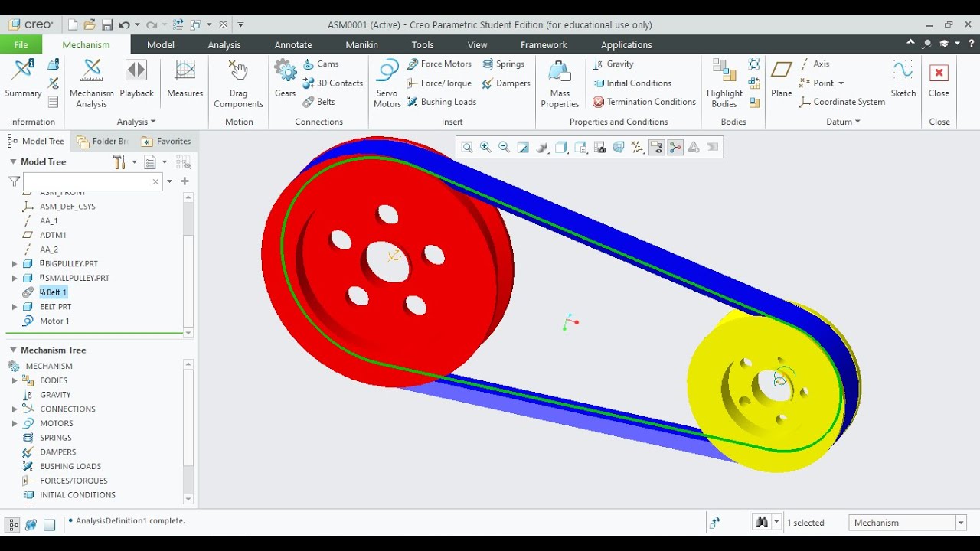Expand SMALLPULLEY.PRT node
Screen dimensions: 980x551
coord(15,278)
